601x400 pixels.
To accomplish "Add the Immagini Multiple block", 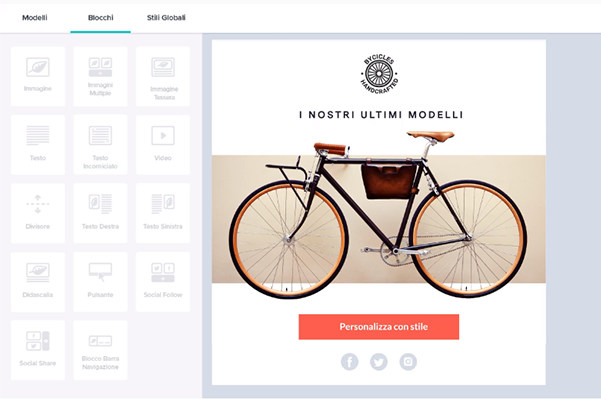I will [100, 76].
